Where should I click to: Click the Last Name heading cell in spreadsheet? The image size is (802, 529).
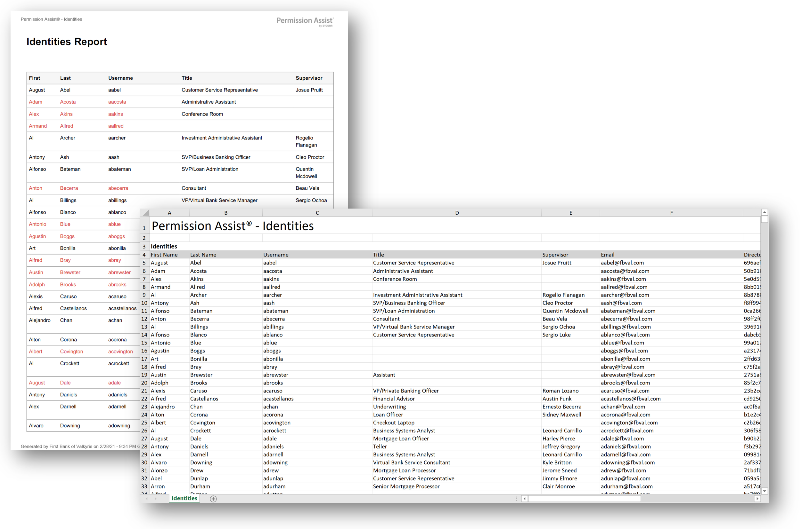click(204, 255)
